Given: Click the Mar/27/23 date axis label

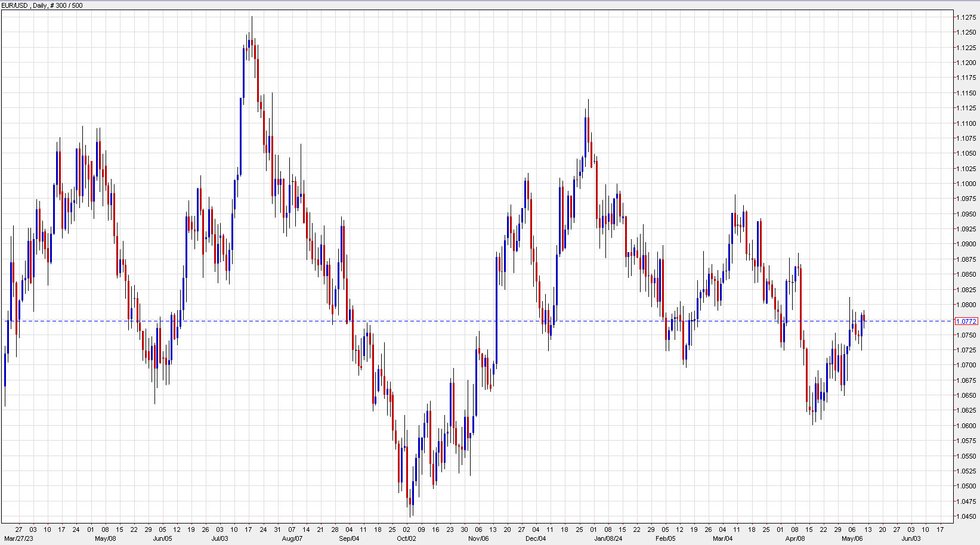Looking at the screenshot, I should tap(18, 537).
